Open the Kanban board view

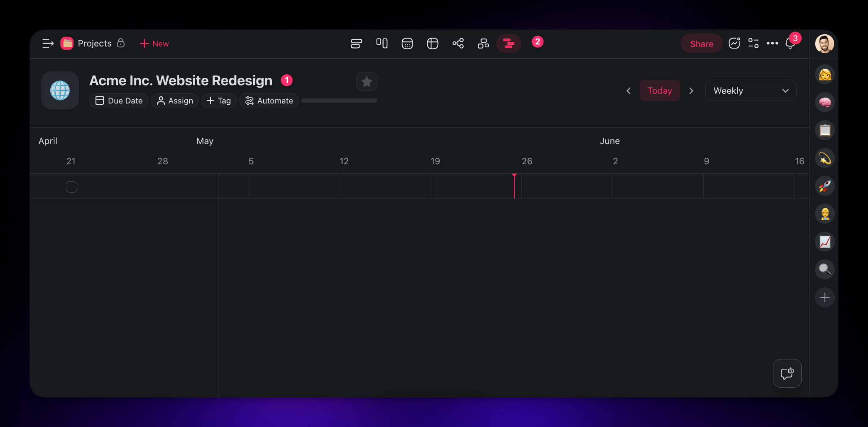tap(382, 43)
